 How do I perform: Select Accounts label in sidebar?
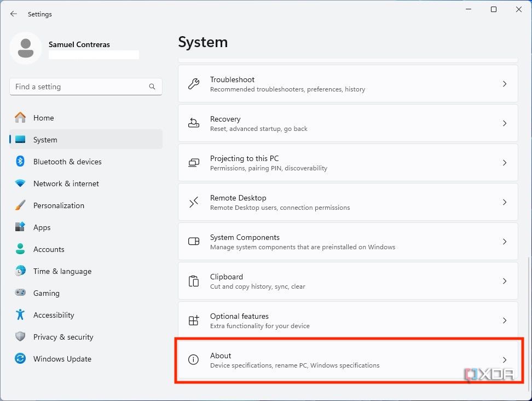pyautogui.click(x=49, y=249)
